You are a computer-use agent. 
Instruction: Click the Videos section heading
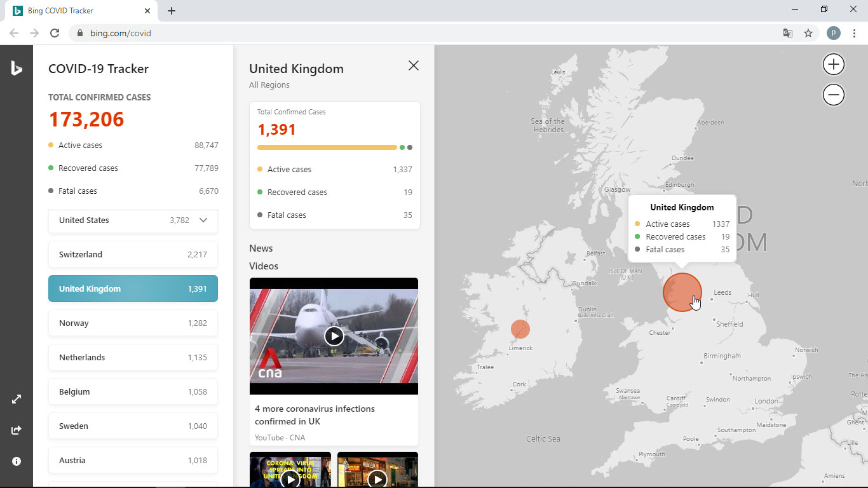tap(264, 266)
